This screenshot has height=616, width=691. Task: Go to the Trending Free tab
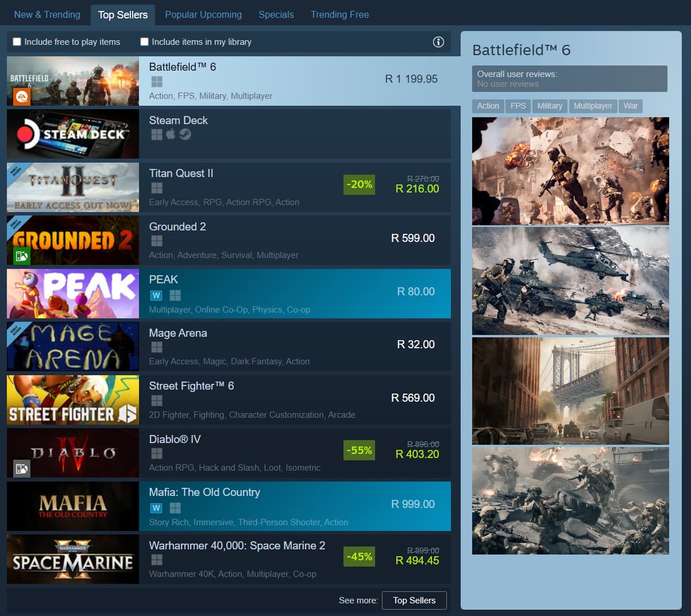click(340, 14)
